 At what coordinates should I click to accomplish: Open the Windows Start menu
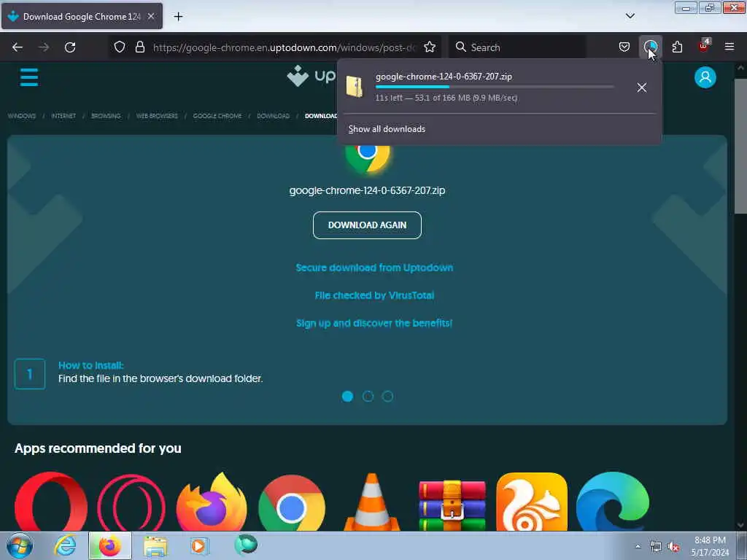[20, 545]
